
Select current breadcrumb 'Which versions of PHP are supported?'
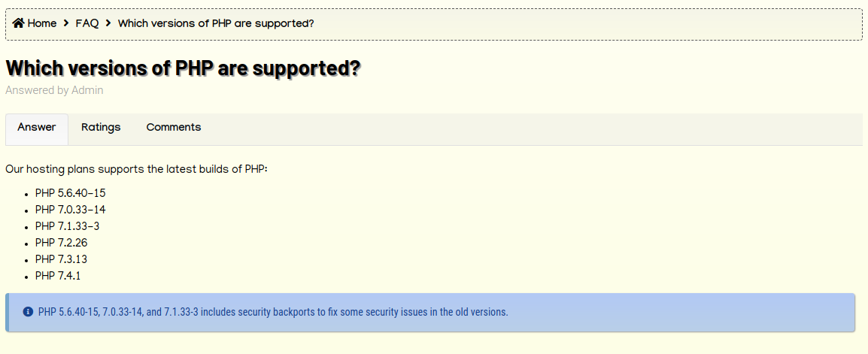coord(216,23)
